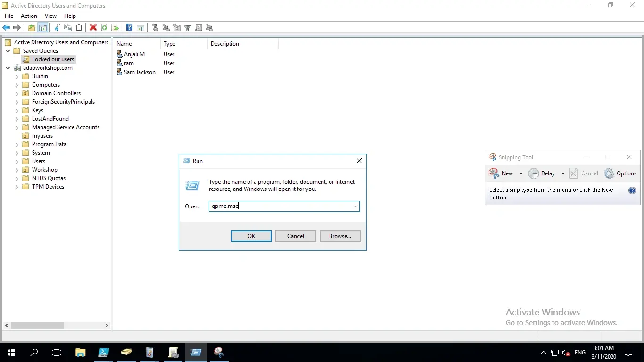
Task: Click the Description column header
Action: (x=243, y=44)
